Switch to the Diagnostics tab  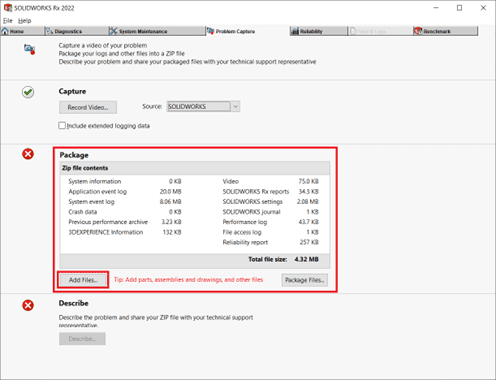(76, 31)
